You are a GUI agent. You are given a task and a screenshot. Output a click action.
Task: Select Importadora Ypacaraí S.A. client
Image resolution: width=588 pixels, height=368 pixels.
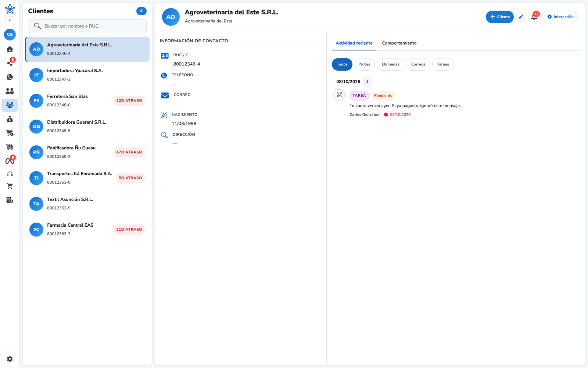coord(87,75)
